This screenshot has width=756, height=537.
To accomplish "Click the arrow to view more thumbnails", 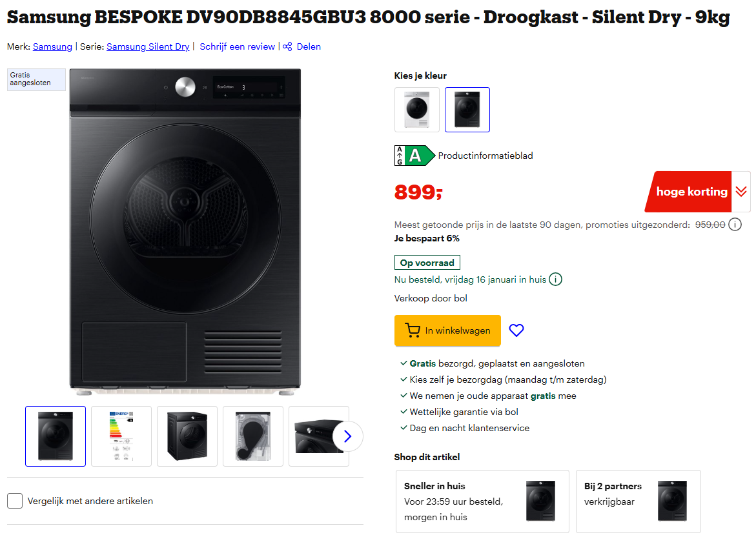I will point(347,436).
